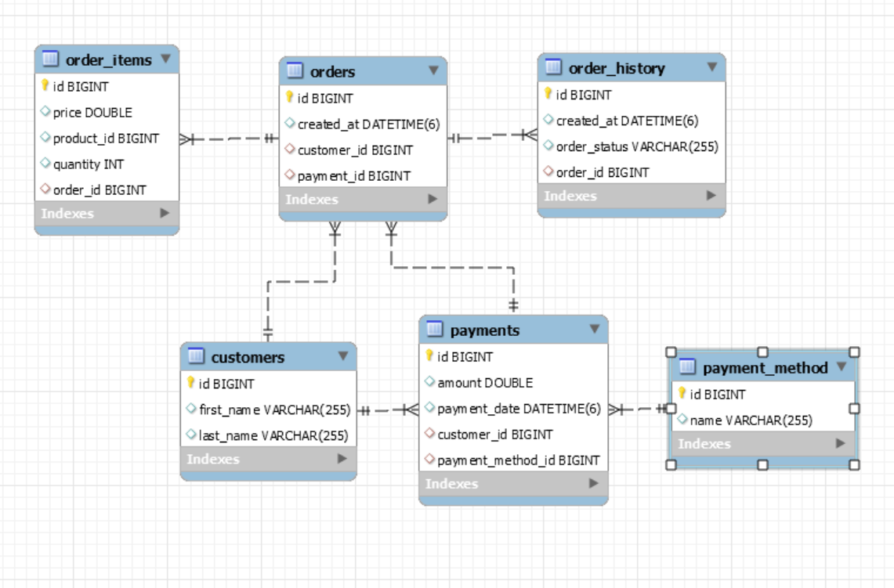
Task: Open the order_items header dropdown arrow
Action: point(164,57)
